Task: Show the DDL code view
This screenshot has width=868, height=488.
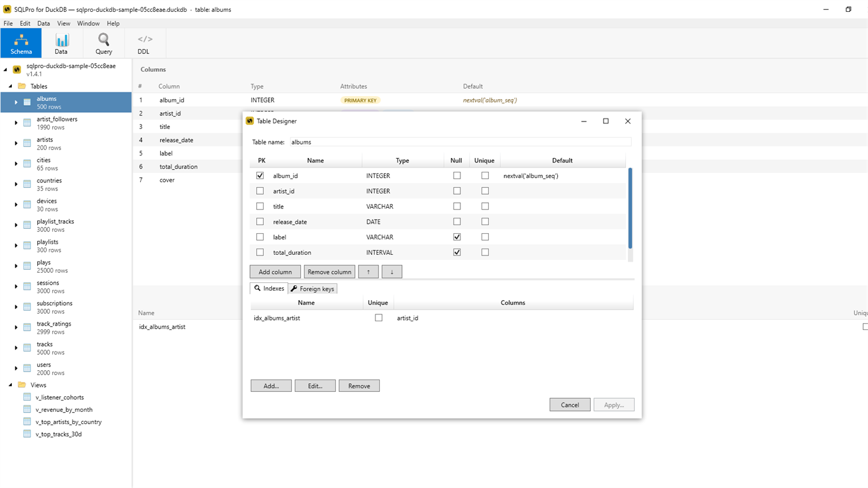Action: [x=144, y=43]
